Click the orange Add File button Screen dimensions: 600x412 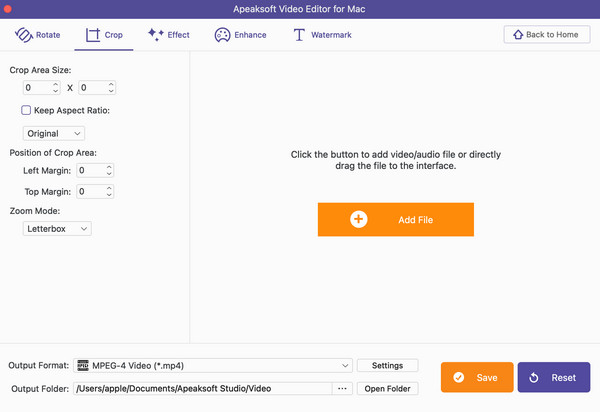pos(396,220)
